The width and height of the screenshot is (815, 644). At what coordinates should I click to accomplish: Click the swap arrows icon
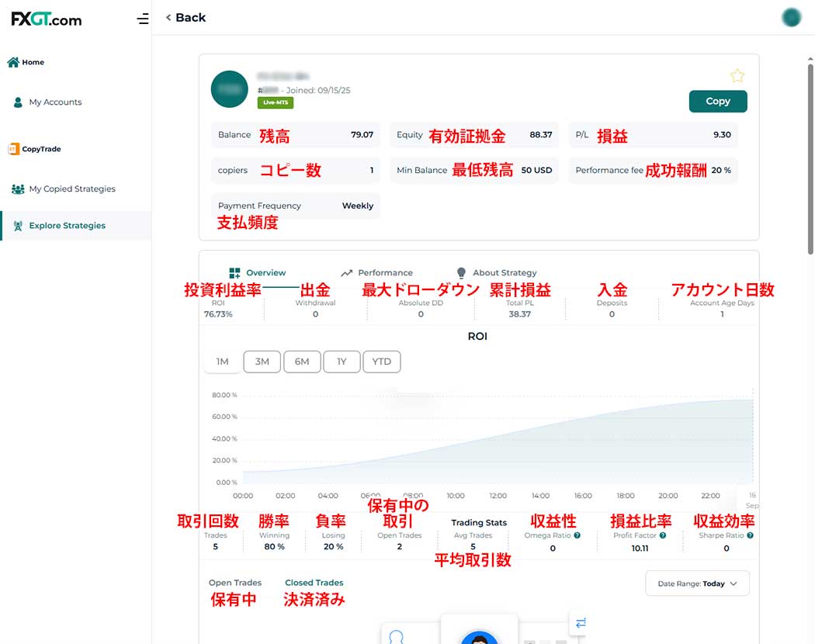581,622
